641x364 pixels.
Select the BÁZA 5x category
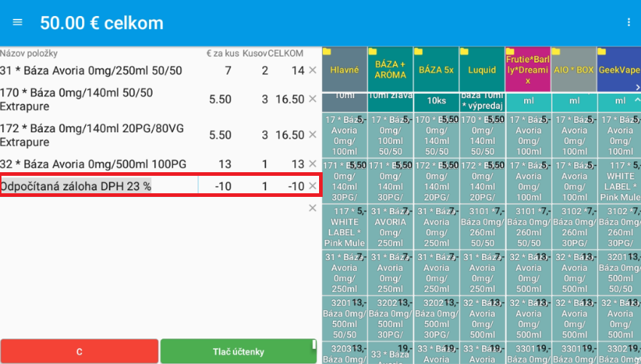[436, 70]
